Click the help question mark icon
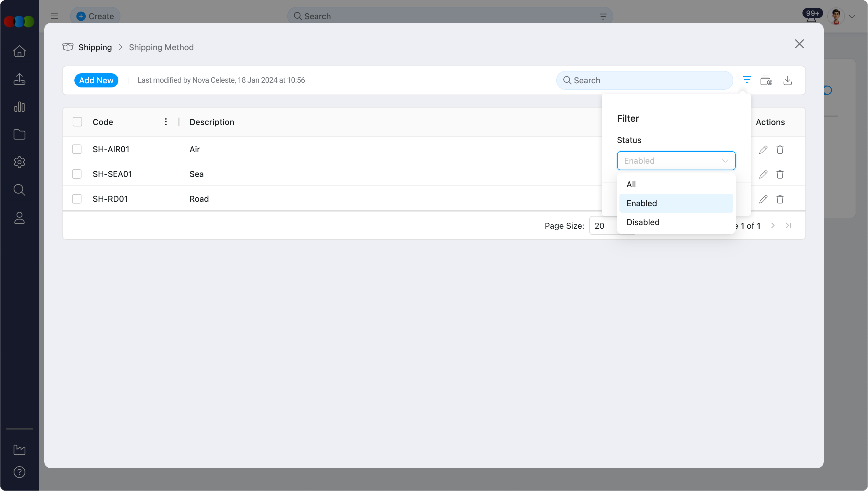 [x=19, y=472]
